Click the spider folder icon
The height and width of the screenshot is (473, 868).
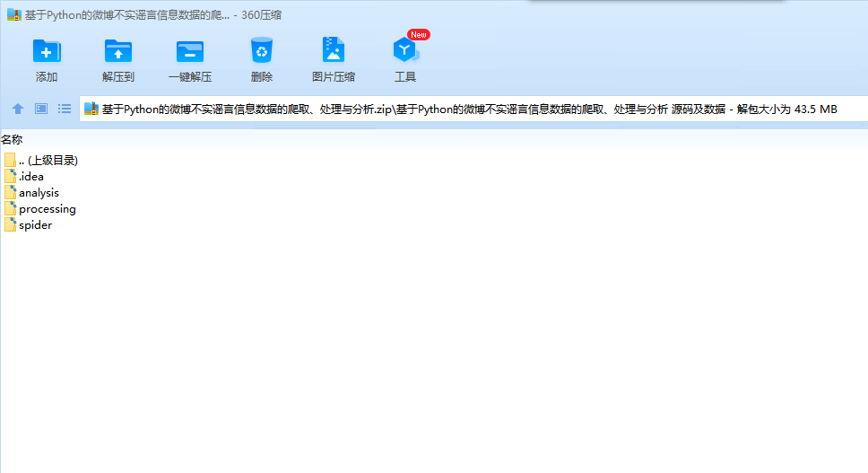point(10,225)
